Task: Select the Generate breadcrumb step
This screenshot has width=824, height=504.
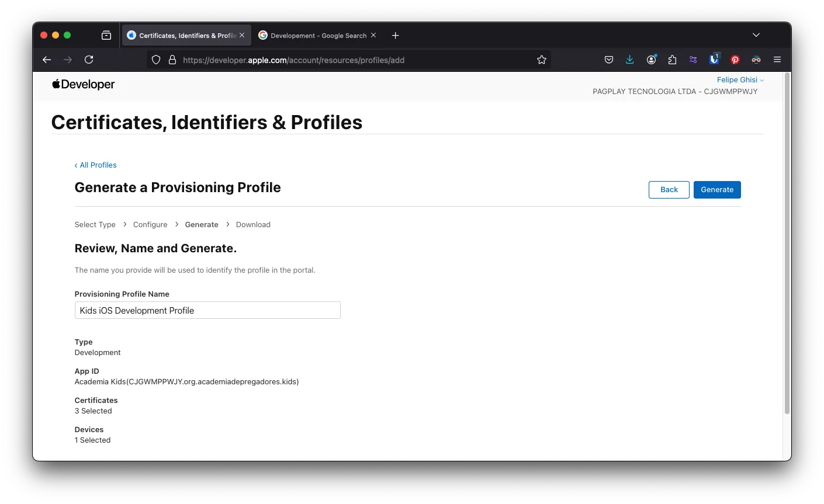Action: [202, 224]
